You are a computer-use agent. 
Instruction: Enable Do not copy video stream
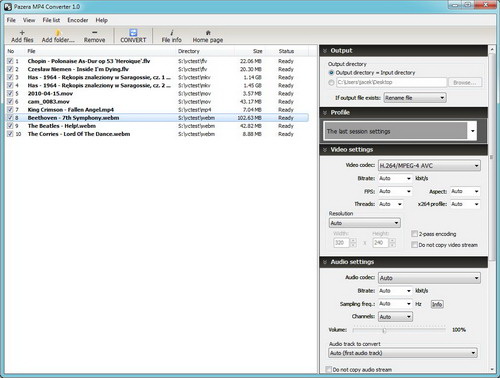click(414, 245)
